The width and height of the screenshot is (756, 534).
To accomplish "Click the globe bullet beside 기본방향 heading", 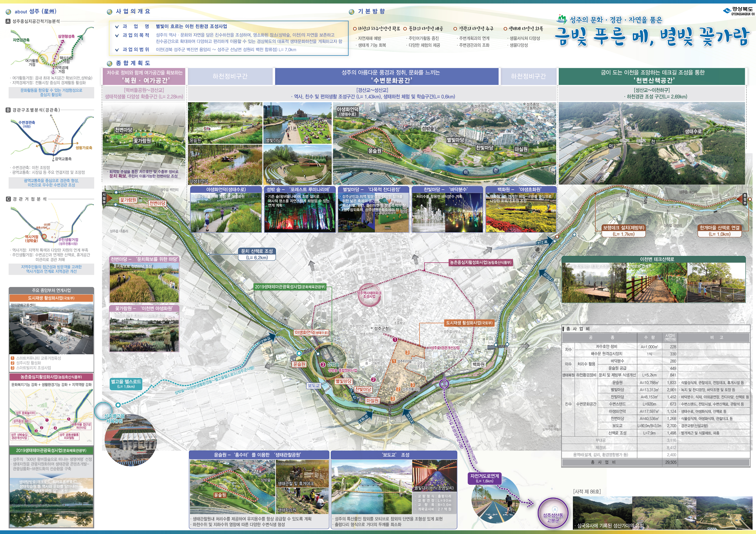I will [x=352, y=12].
